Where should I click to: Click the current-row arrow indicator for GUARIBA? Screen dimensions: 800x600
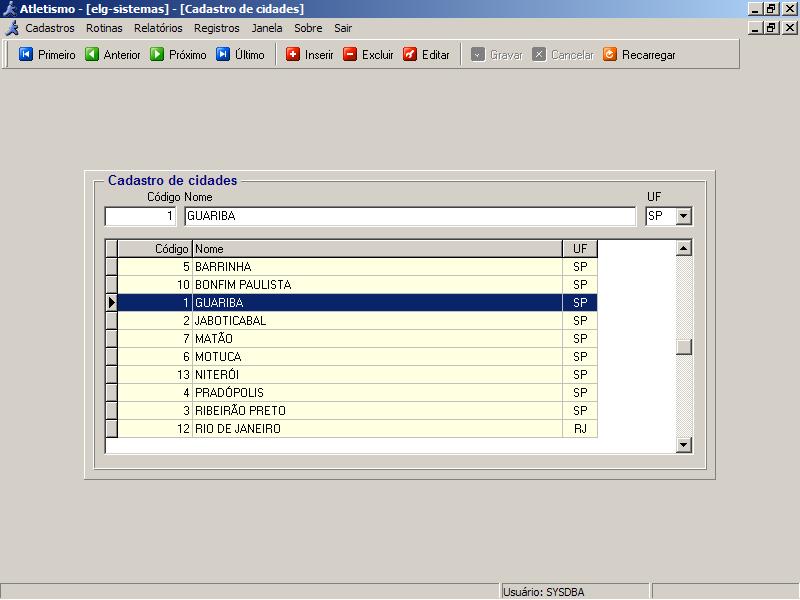[x=111, y=303]
